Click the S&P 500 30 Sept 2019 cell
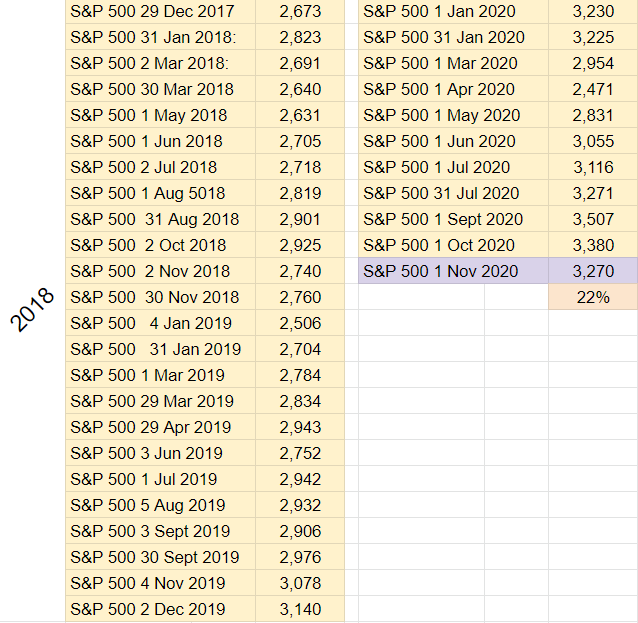Viewport: 638px width, 623px height. (x=160, y=557)
